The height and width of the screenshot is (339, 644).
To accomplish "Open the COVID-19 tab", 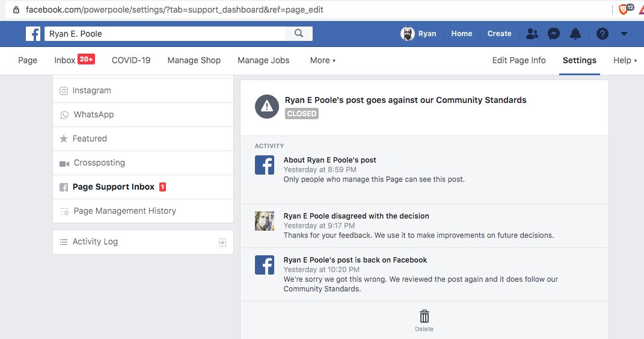I will pyautogui.click(x=131, y=60).
